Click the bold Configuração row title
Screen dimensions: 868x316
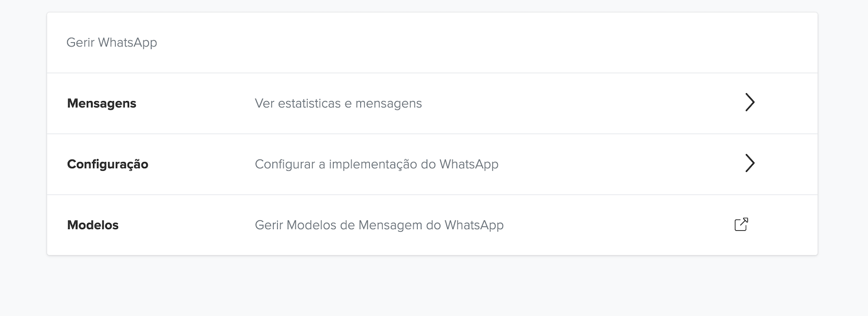pos(107,164)
